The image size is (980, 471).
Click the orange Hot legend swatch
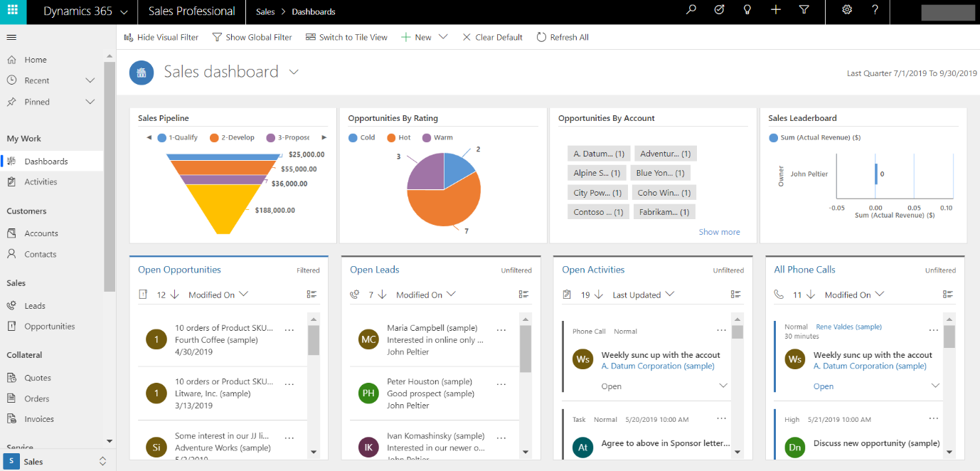pos(391,138)
